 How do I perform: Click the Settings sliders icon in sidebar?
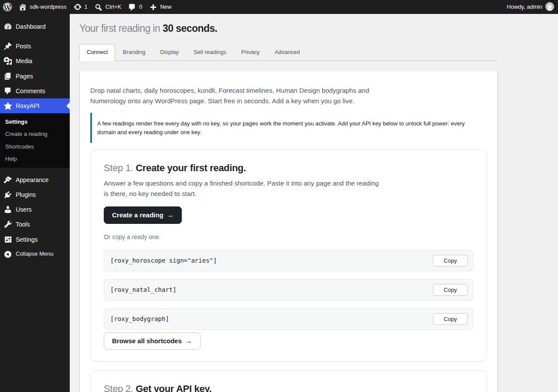click(8, 240)
